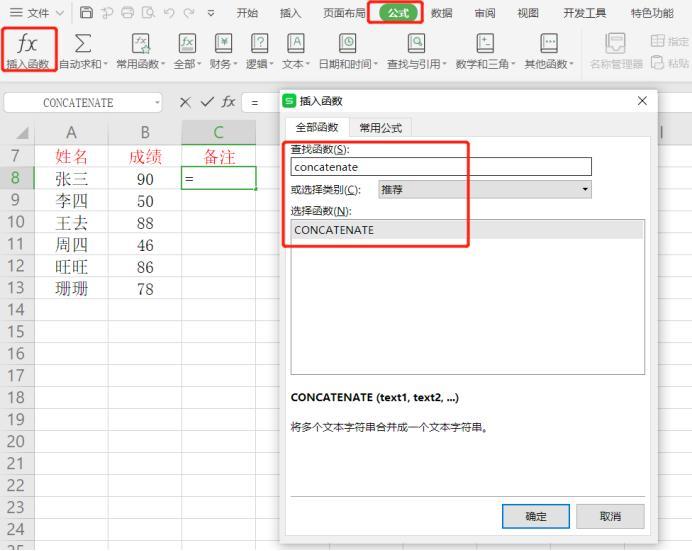Expand the Name Box dropdown arrow
The height and width of the screenshot is (551, 692).
click(157, 102)
